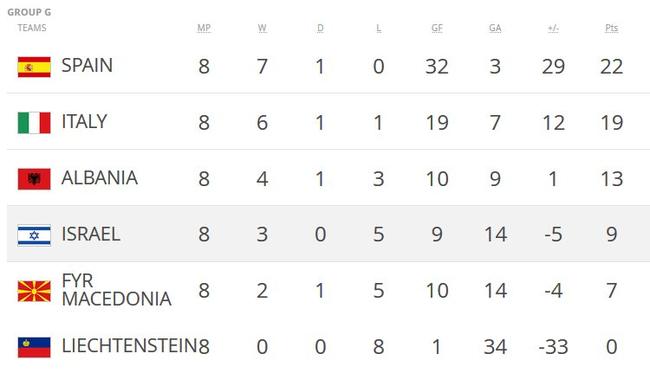The width and height of the screenshot is (650, 373).
Task: Click the MP column header
Action: tap(204, 28)
